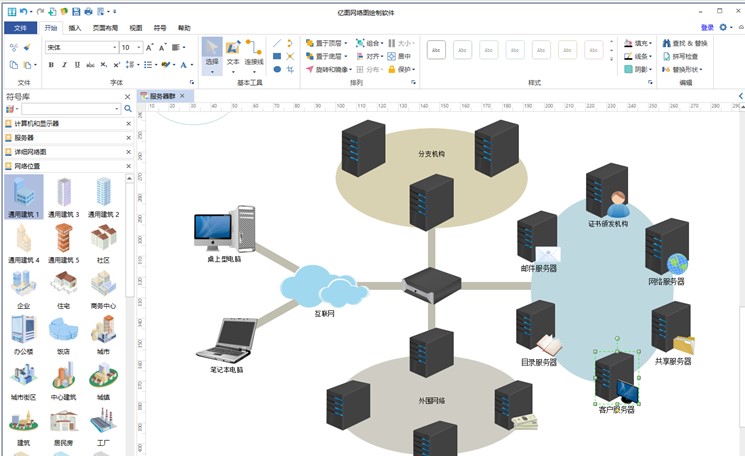
Task: Select the 互联网 cloud shape on canvas
Action: point(324,286)
